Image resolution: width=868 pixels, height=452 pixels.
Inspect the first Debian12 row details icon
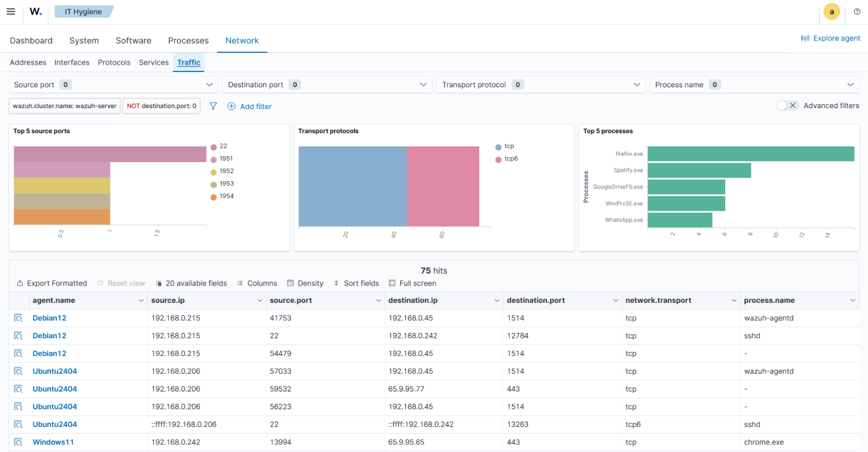(18, 318)
